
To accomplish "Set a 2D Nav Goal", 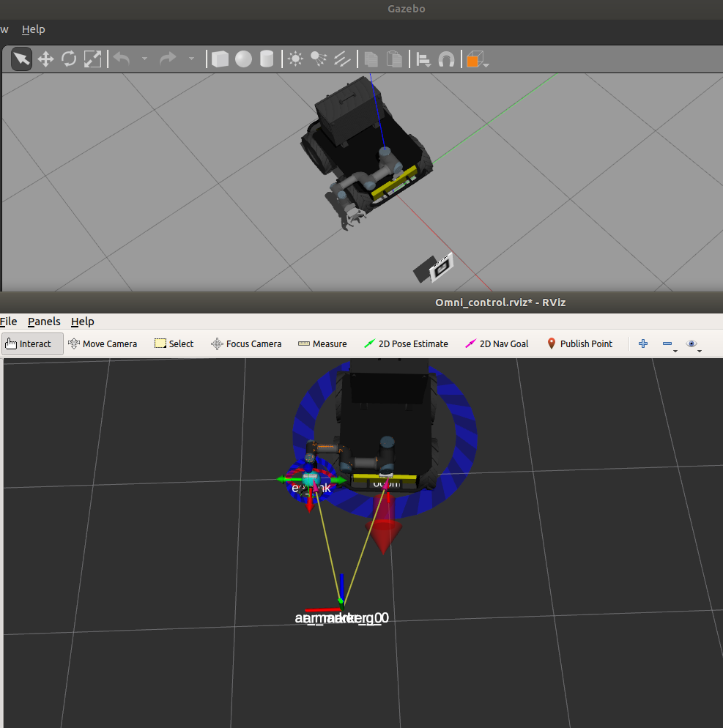I will click(497, 343).
